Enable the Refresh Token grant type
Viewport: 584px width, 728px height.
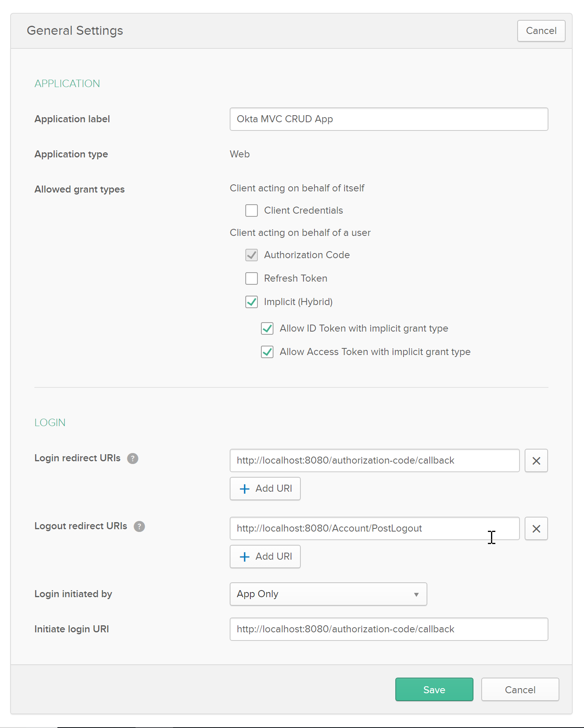point(252,278)
